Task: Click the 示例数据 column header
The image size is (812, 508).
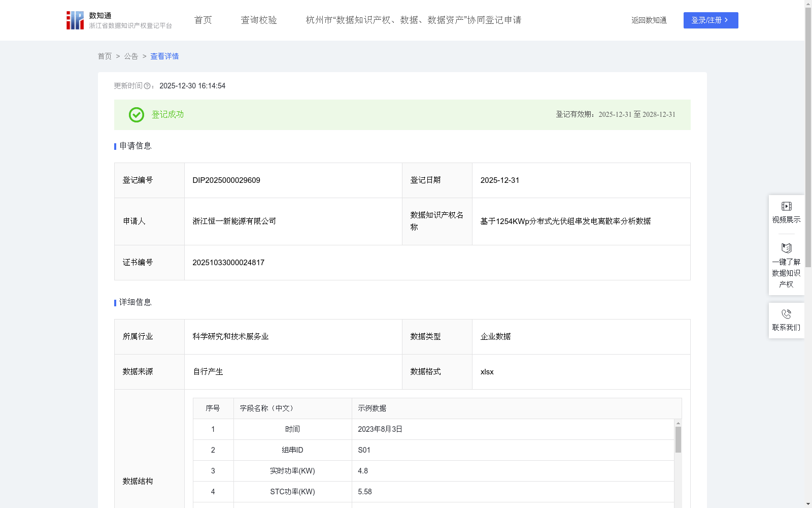Action: point(517,408)
